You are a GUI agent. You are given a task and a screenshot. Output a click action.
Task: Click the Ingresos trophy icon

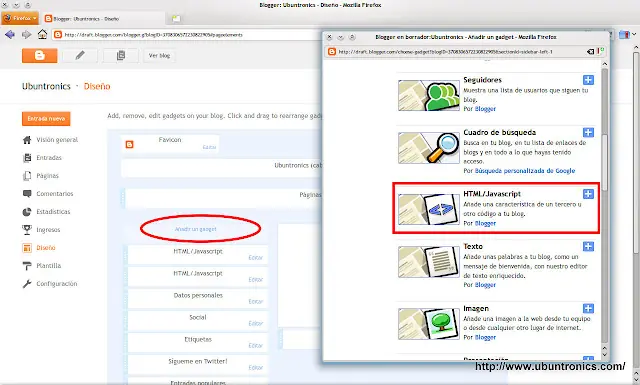pos(27,230)
